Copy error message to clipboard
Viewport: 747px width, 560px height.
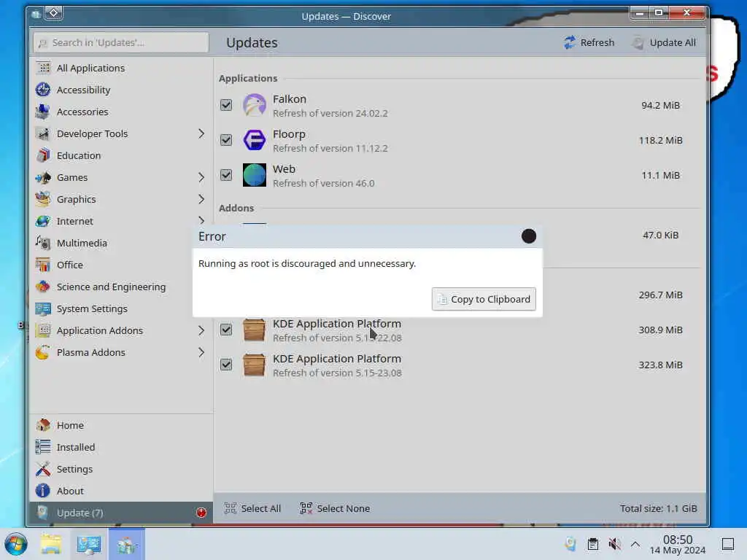484,300
